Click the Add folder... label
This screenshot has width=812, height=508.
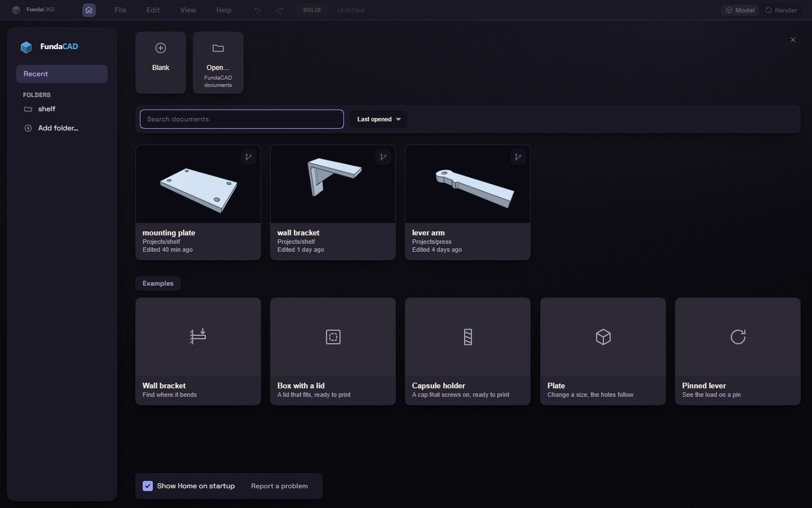(x=58, y=128)
